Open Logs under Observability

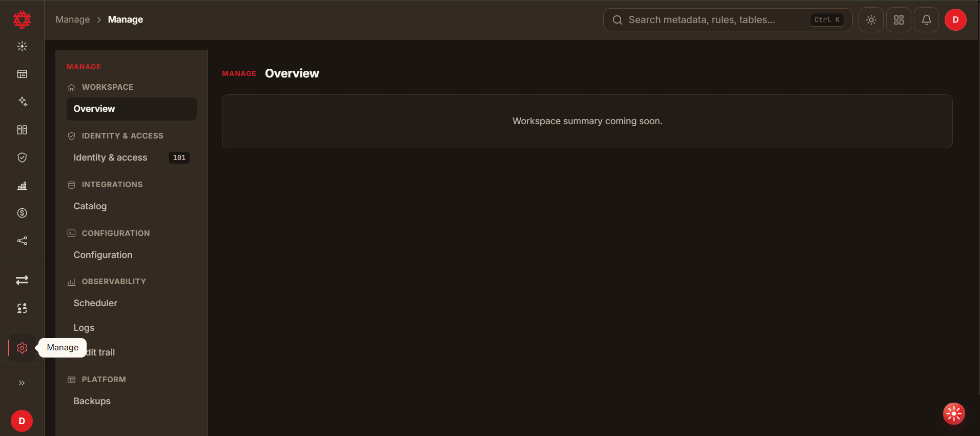(132, 328)
